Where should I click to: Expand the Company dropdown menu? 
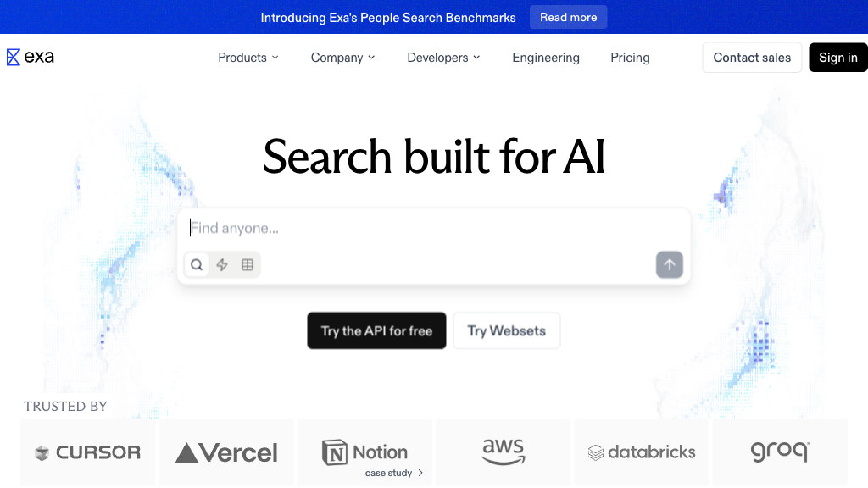coord(342,58)
